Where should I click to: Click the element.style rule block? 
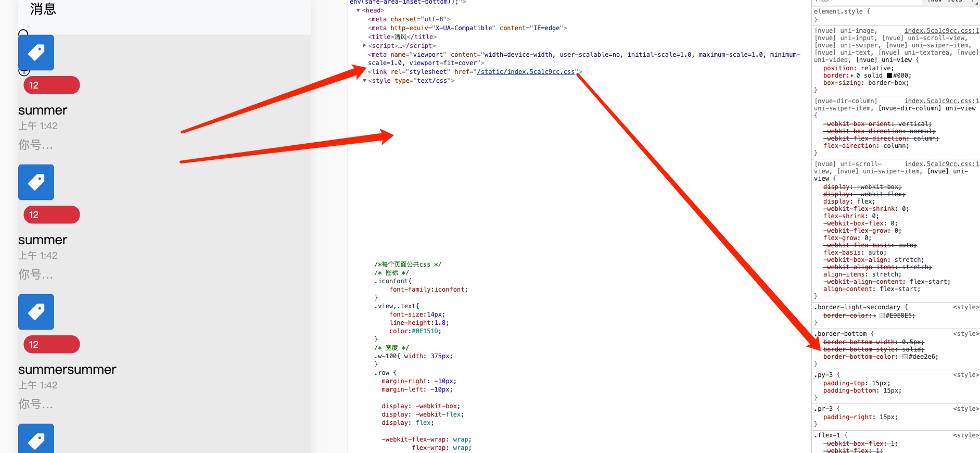pyautogui.click(x=843, y=15)
